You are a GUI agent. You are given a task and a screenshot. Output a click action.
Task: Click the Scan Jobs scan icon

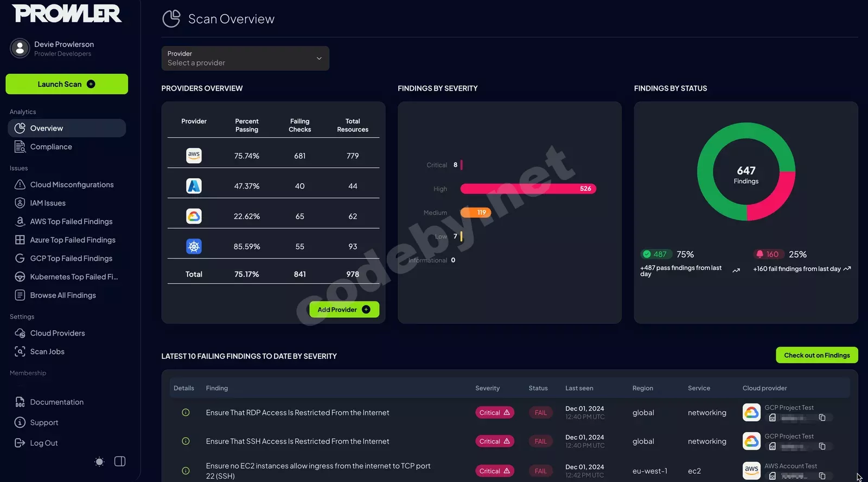pos(20,351)
